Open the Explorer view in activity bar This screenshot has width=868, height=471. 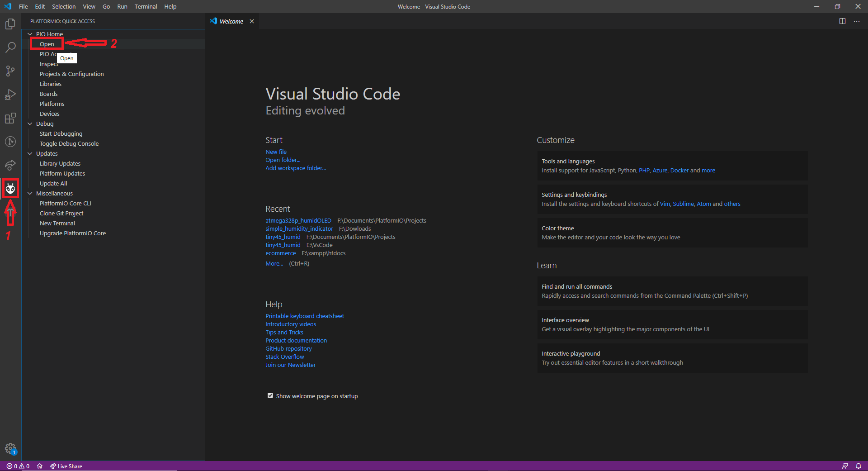(x=10, y=24)
